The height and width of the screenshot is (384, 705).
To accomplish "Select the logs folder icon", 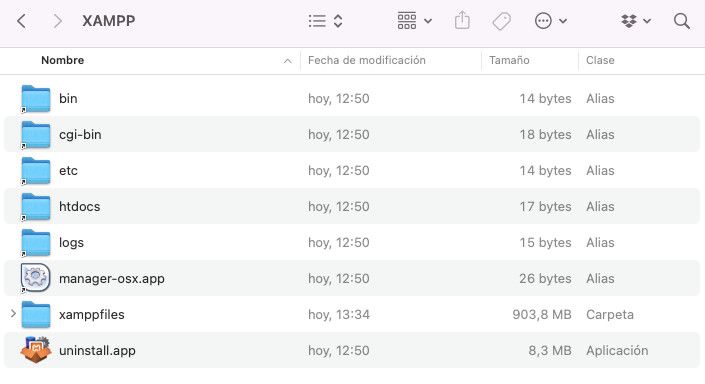I will click(36, 242).
